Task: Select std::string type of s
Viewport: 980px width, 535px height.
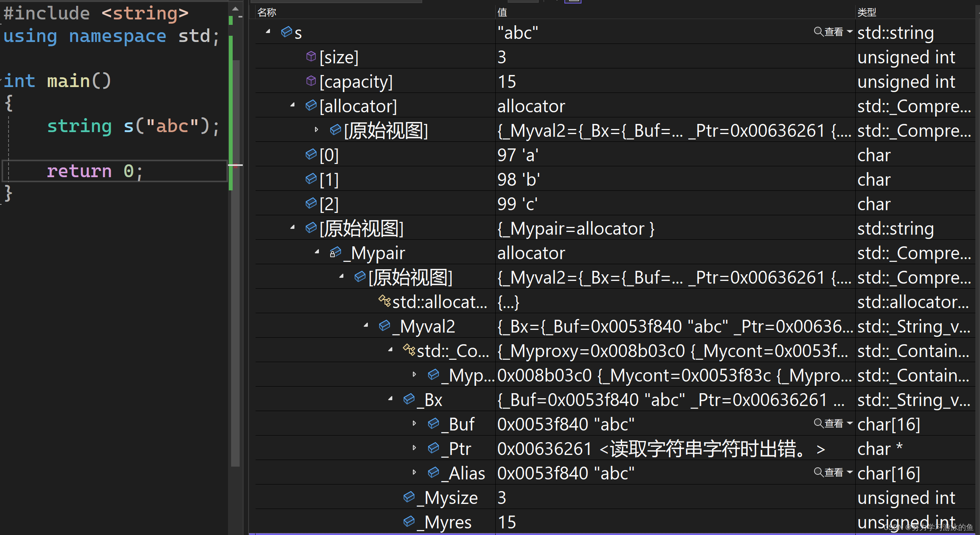Action: click(x=896, y=33)
